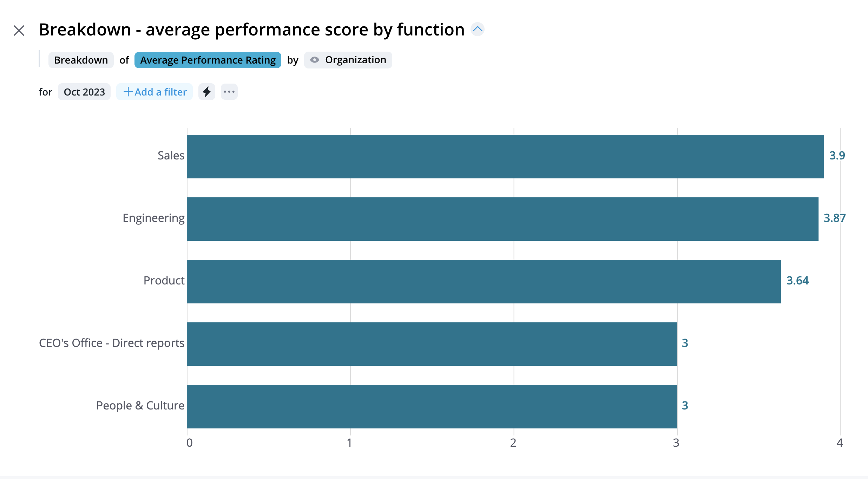Image resolution: width=868 pixels, height=479 pixels.
Task: Close the breakdown panel with the X icon
Action: (x=19, y=31)
